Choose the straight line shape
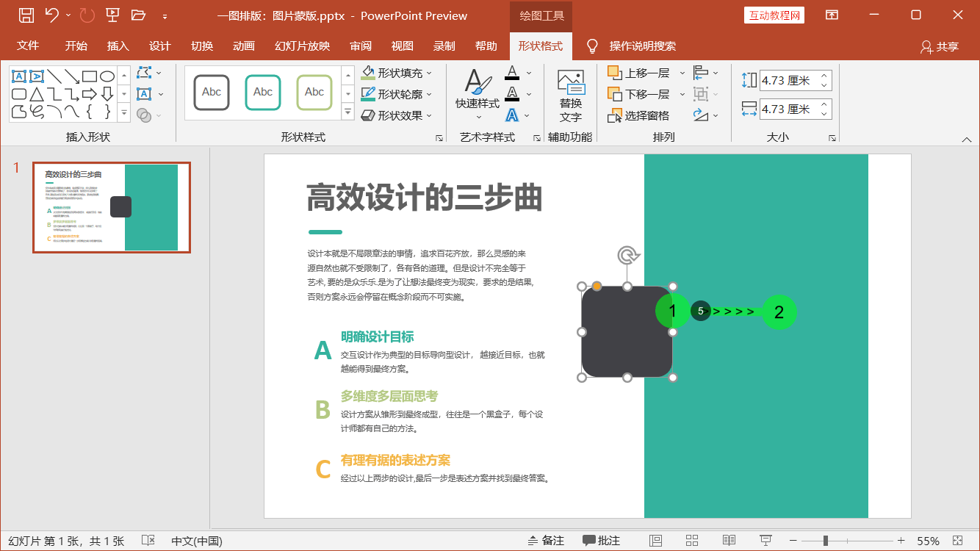 [54, 76]
